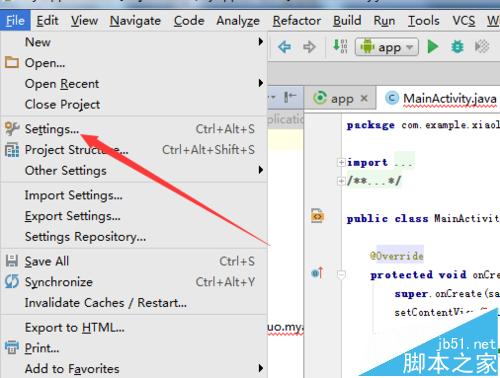Select Print... menu entry

(133, 348)
